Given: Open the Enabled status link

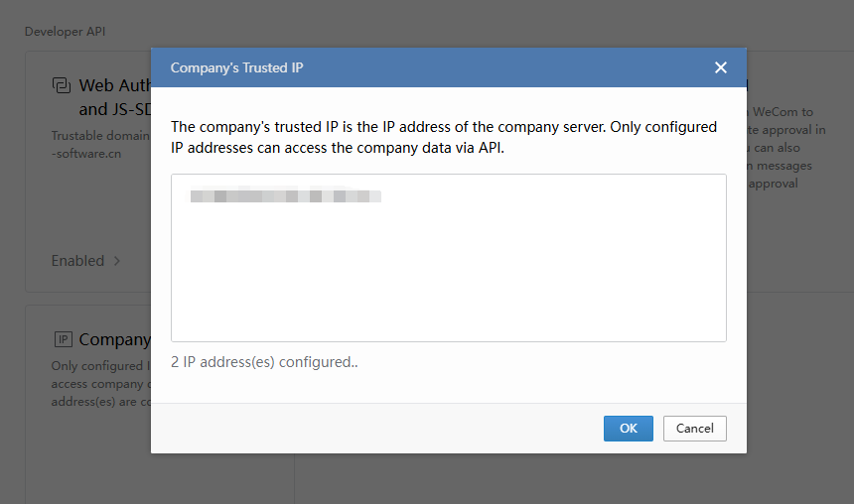Looking at the screenshot, I should pos(77,261).
